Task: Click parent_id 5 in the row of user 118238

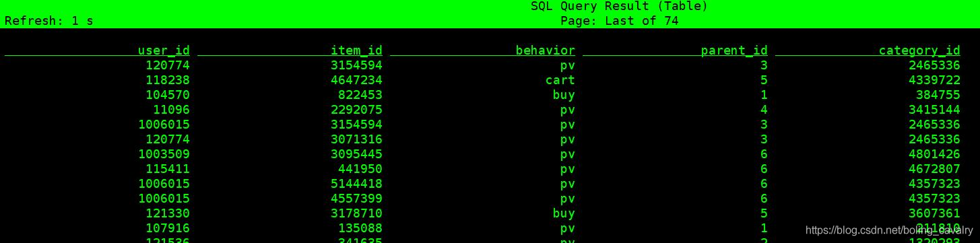Action: click(764, 80)
